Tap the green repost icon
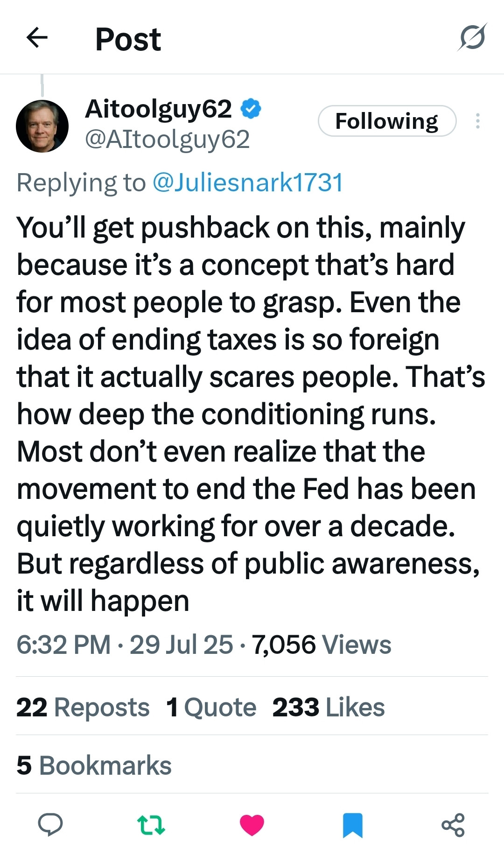 click(x=151, y=825)
